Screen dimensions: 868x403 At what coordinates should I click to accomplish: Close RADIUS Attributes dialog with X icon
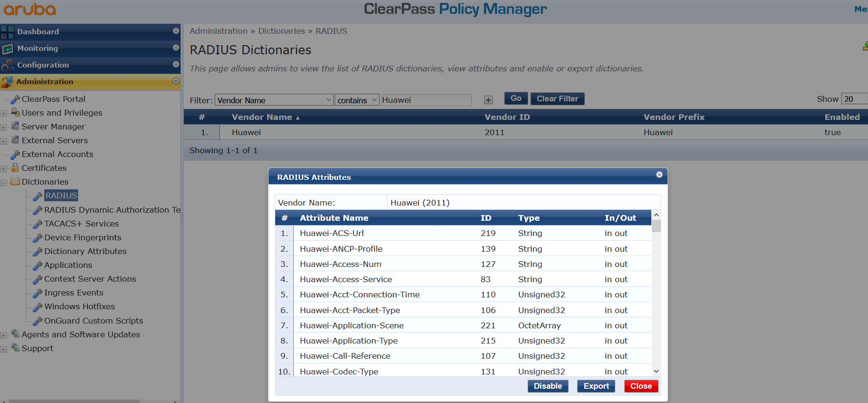[x=659, y=175]
